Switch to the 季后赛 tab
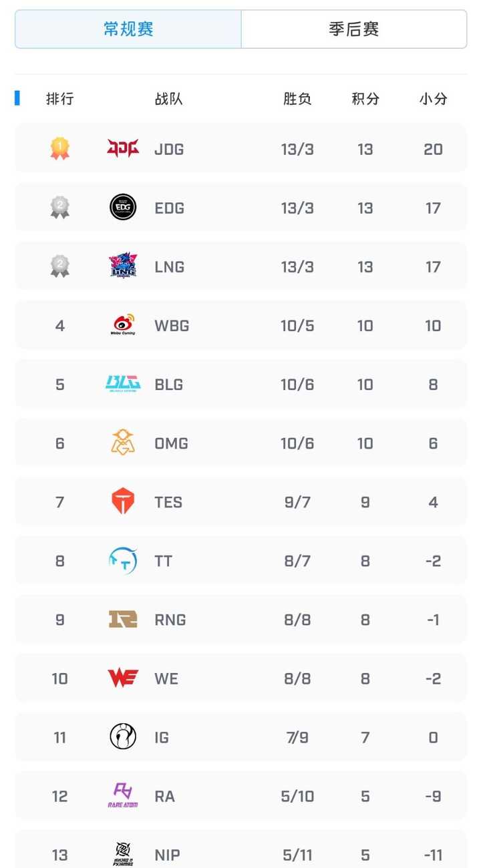 click(354, 29)
